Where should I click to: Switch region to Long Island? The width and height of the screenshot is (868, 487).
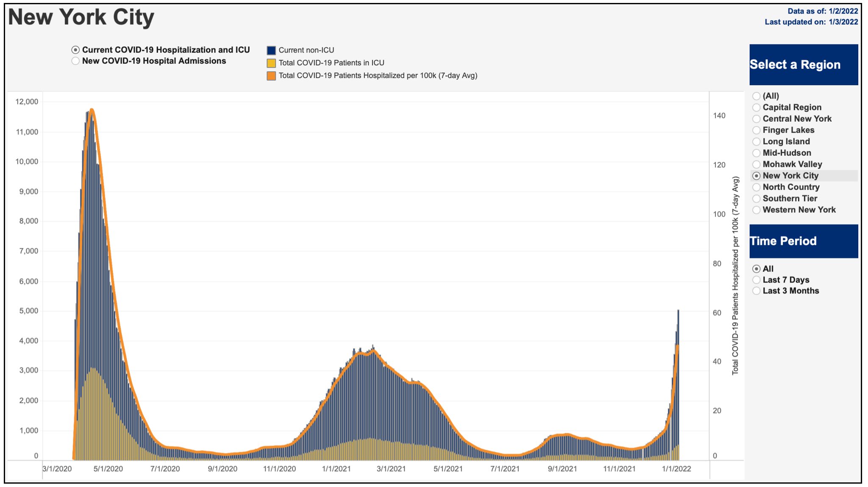757,142
